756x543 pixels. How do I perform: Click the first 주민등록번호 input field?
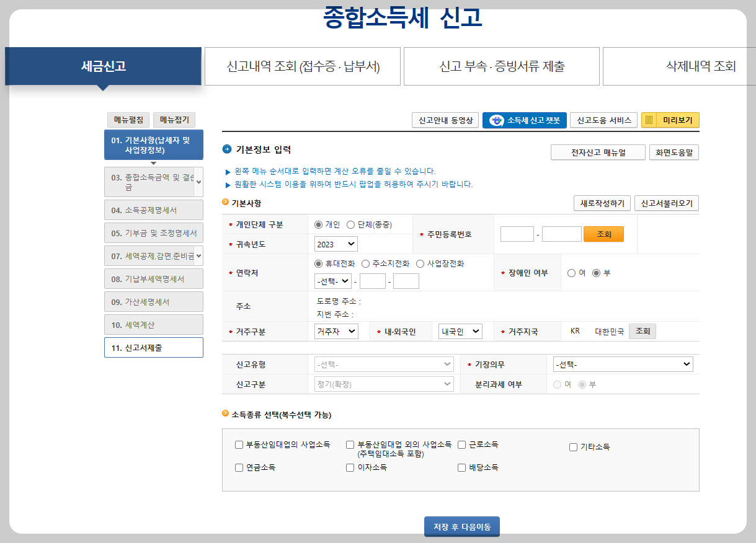click(x=517, y=234)
